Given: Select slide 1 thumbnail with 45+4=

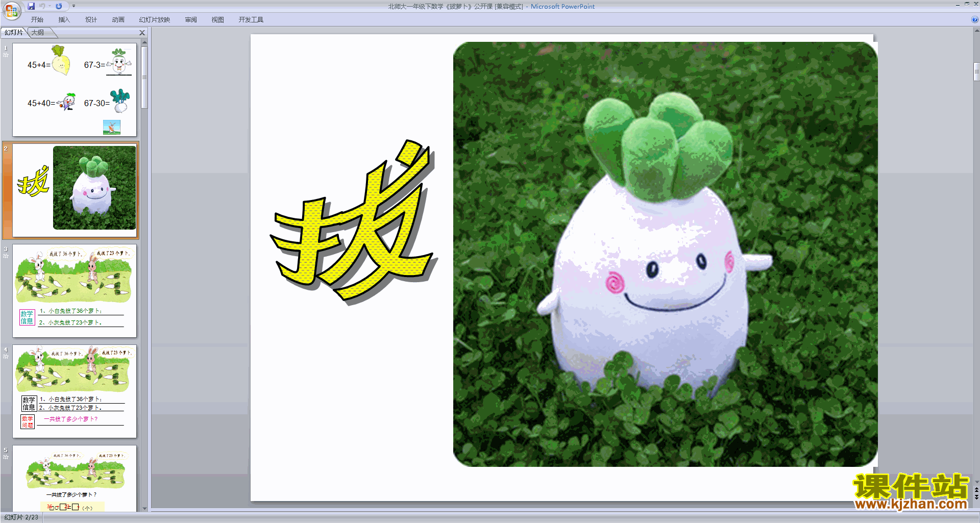Looking at the screenshot, I should [x=75, y=90].
